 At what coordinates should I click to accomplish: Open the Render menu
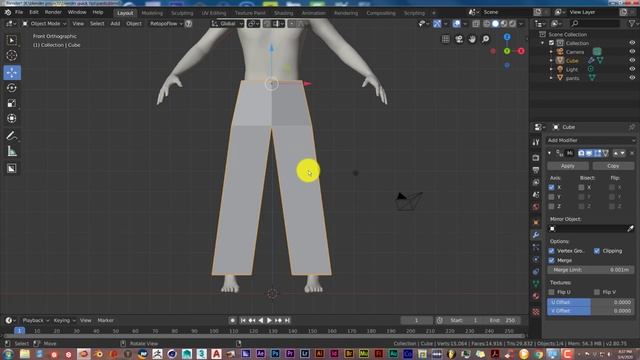point(53,12)
